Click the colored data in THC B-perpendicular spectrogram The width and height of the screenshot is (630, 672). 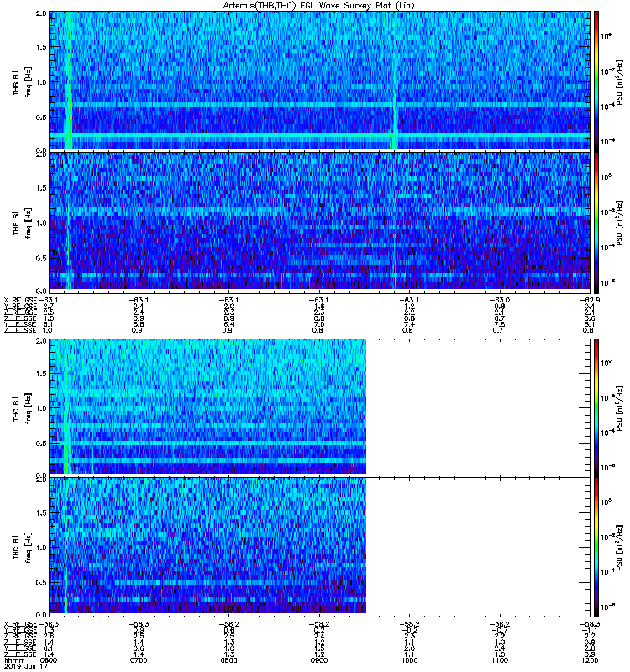pyautogui.click(x=207, y=407)
